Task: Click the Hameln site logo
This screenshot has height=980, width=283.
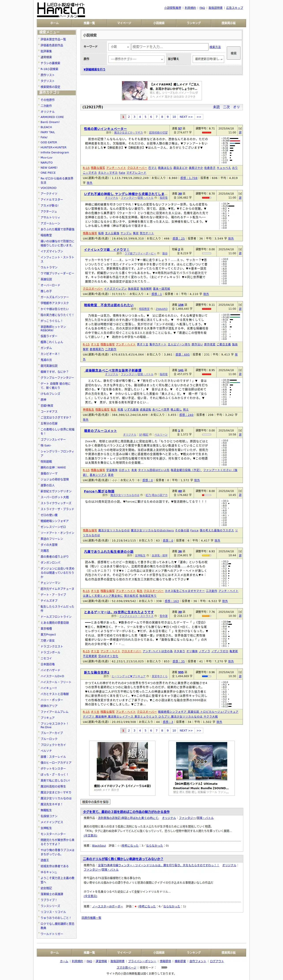Action: [x=61, y=9]
